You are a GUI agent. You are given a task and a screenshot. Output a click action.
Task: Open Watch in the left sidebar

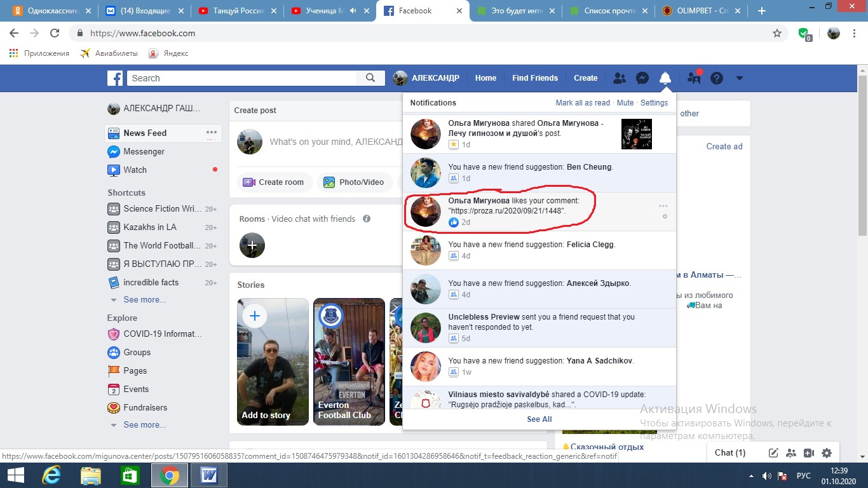click(135, 170)
